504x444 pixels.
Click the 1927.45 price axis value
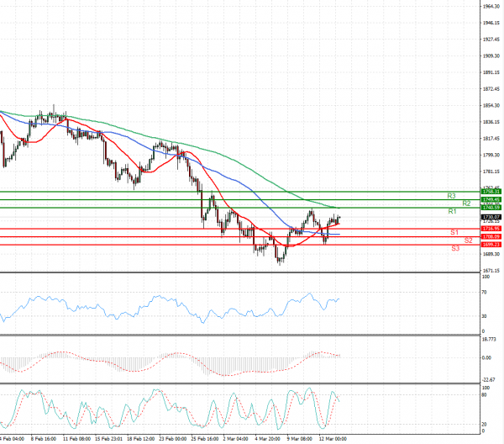point(491,40)
